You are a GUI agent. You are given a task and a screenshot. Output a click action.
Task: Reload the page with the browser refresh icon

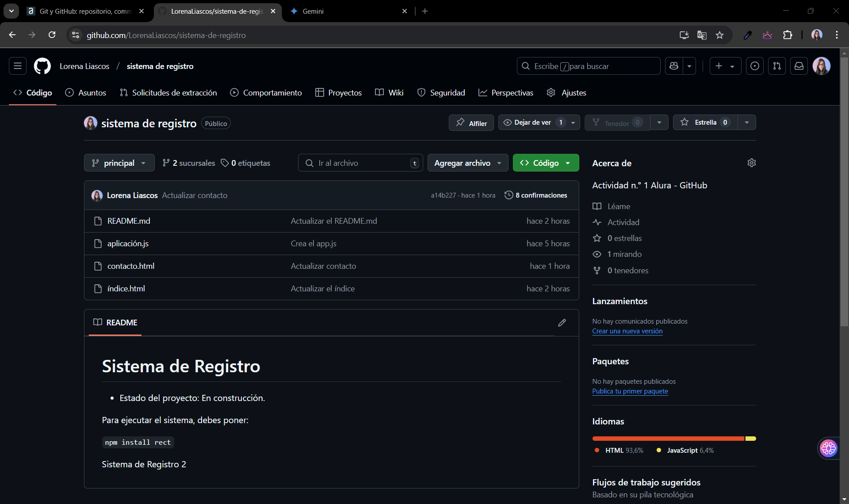(x=52, y=35)
